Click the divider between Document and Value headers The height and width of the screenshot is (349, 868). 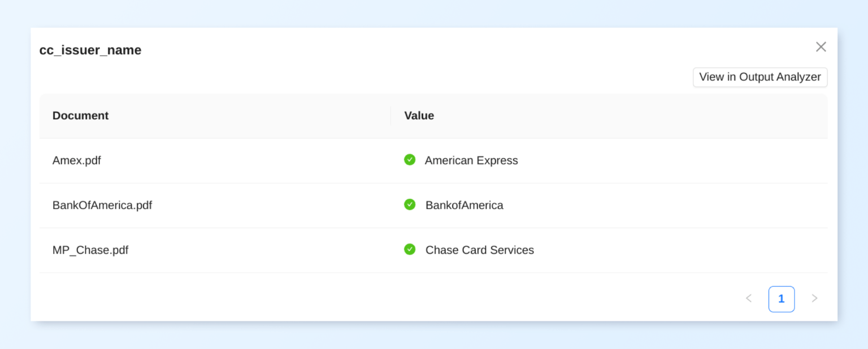pyautogui.click(x=390, y=116)
